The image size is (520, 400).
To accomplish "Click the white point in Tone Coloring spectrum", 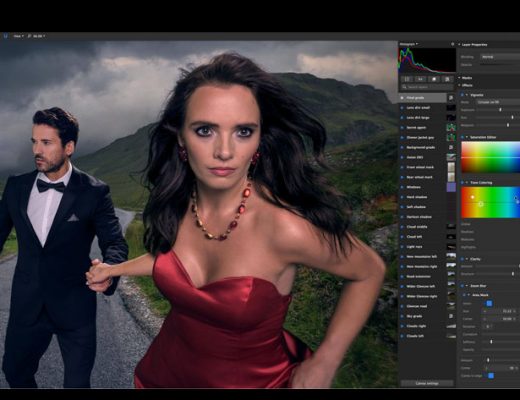I will [x=472, y=197].
